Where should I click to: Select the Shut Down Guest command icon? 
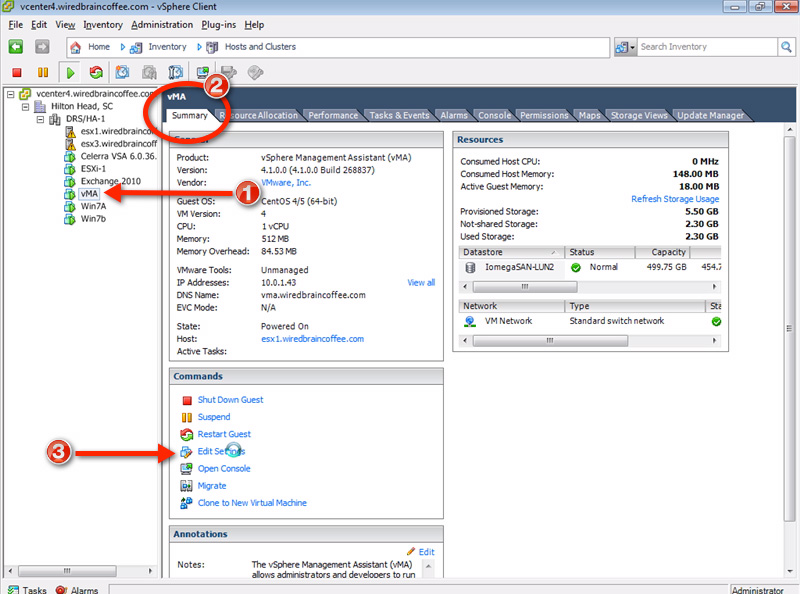[x=189, y=400]
